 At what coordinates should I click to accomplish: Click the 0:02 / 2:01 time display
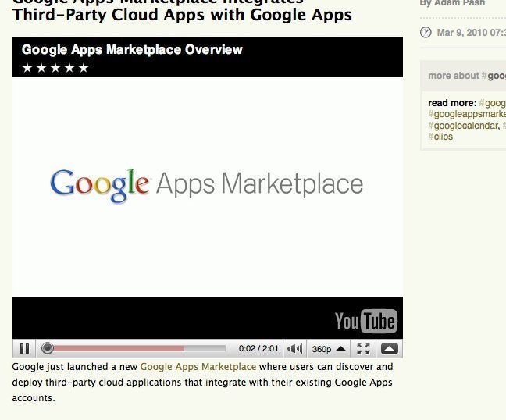point(258,349)
